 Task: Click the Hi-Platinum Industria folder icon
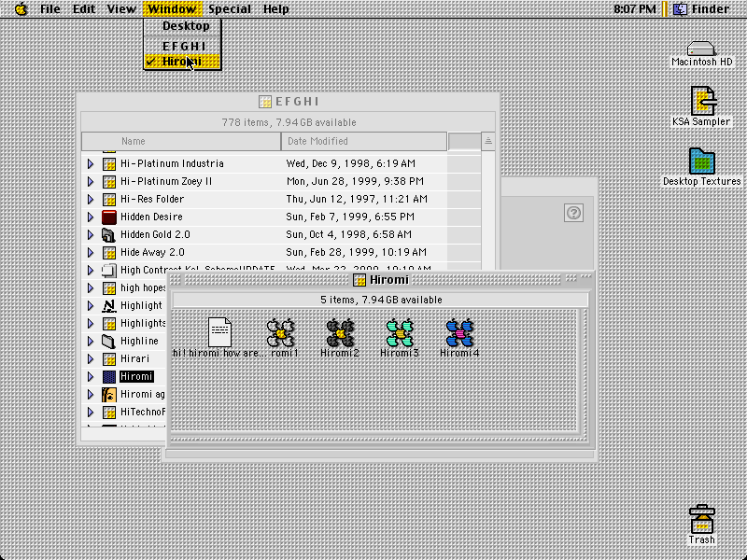coord(109,164)
